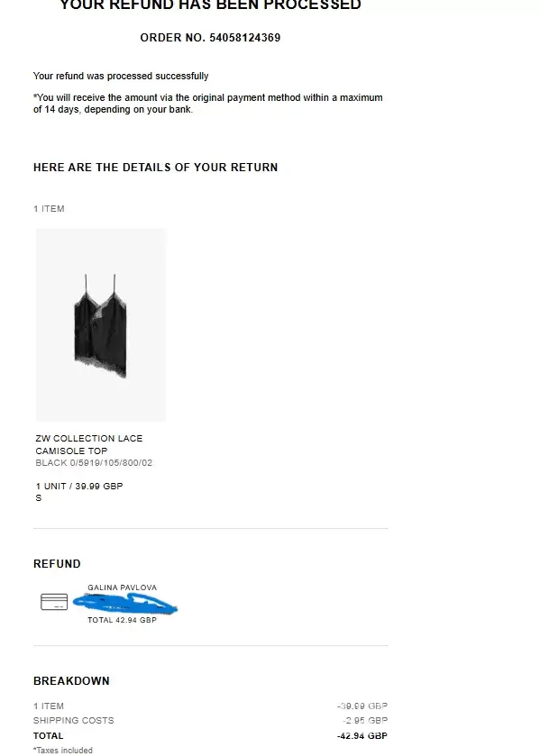The height and width of the screenshot is (756, 540).
Task: Open the lace camisole top product image
Action: [x=101, y=325]
